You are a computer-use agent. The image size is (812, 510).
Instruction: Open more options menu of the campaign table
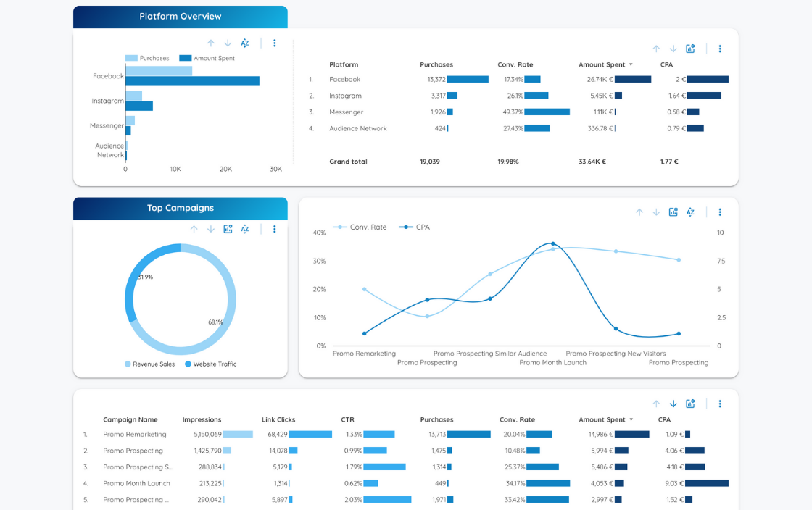coord(720,404)
